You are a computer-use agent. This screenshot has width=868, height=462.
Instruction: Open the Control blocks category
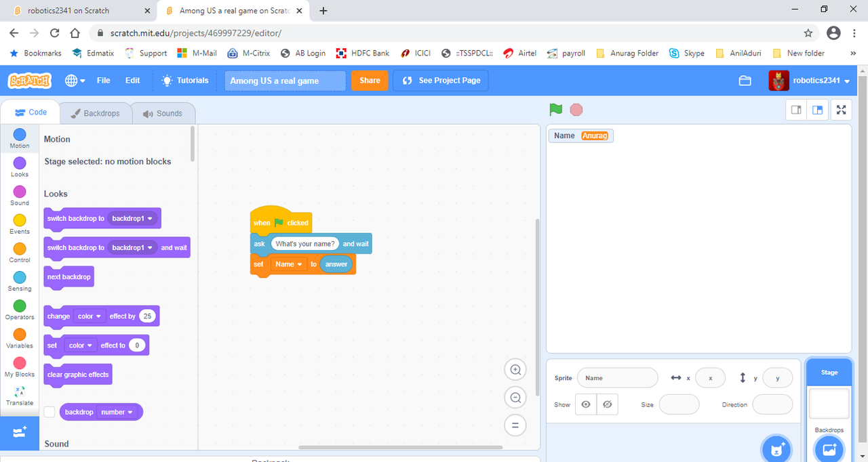[20, 253]
